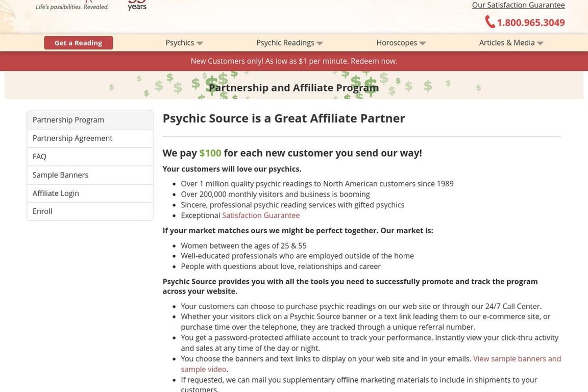588x392 pixels.
Task: Open the Articles & Media menu label
Action: pos(507,43)
